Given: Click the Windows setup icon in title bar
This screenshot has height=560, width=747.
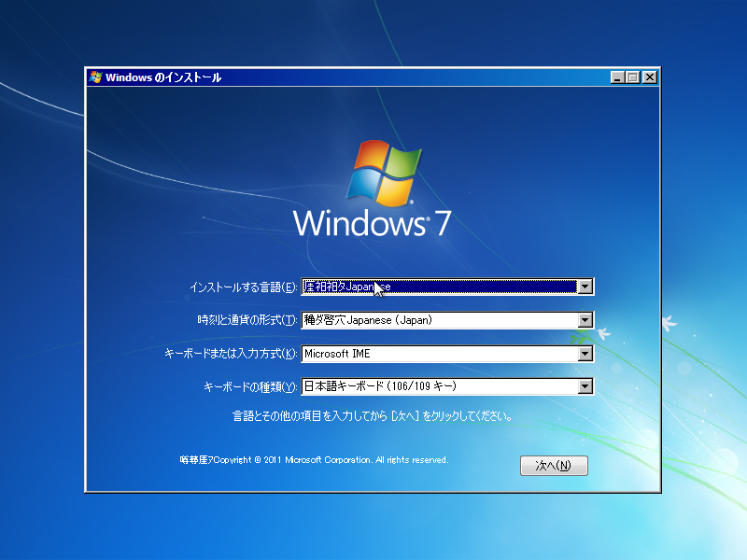Looking at the screenshot, I should [x=95, y=77].
